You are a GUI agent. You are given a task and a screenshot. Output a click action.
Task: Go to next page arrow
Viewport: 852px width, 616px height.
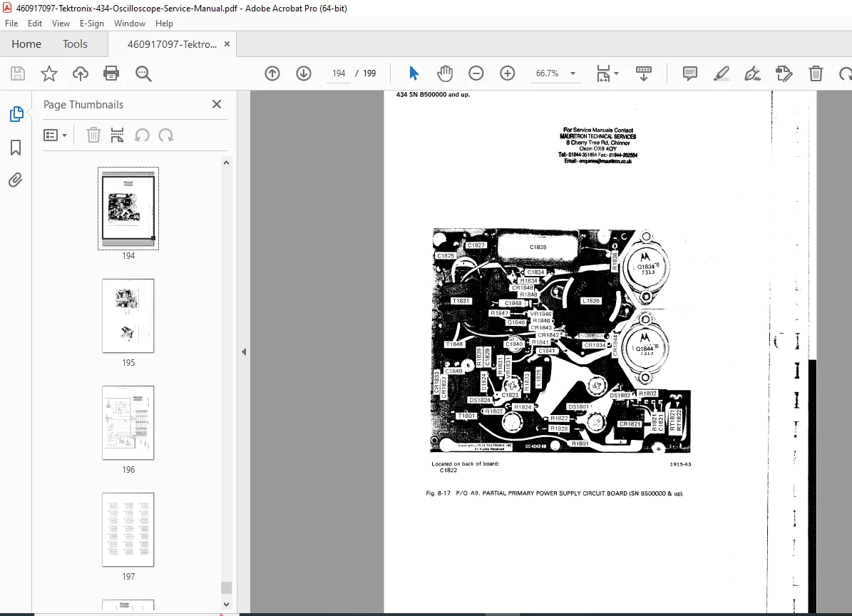pyautogui.click(x=304, y=73)
